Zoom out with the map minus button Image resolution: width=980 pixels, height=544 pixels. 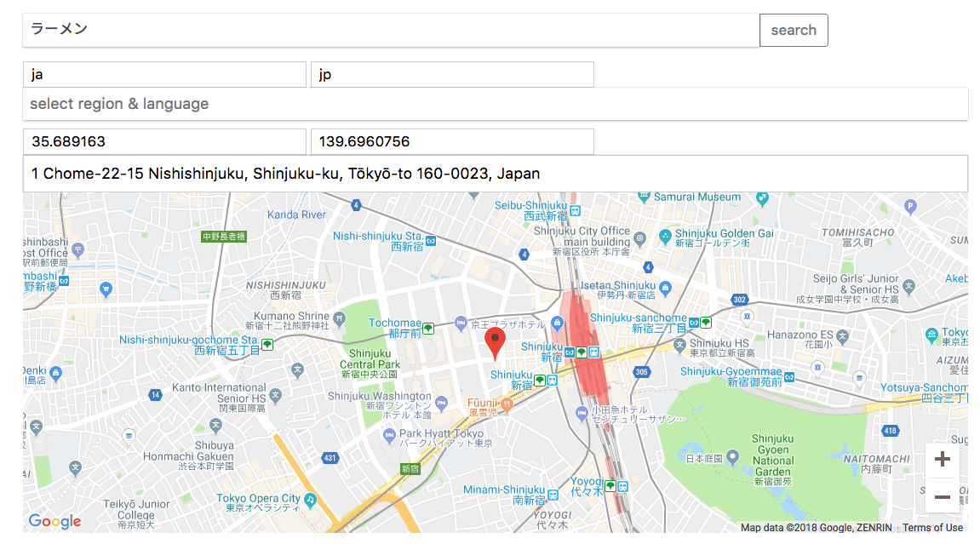pyautogui.click(x=942, y=496)
